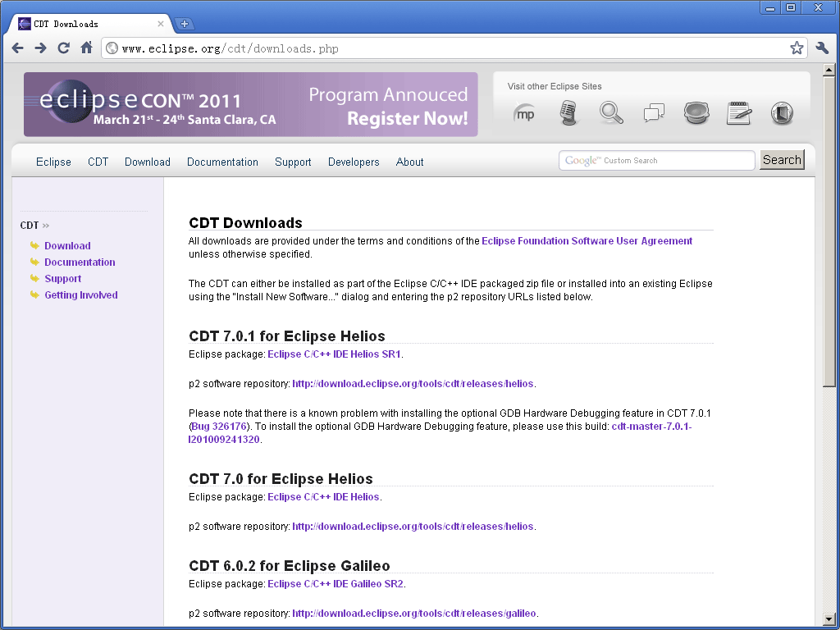840x630 pixels.
Task: Open the magnifying glass Eclipse site icon
Action: (611, 113)
